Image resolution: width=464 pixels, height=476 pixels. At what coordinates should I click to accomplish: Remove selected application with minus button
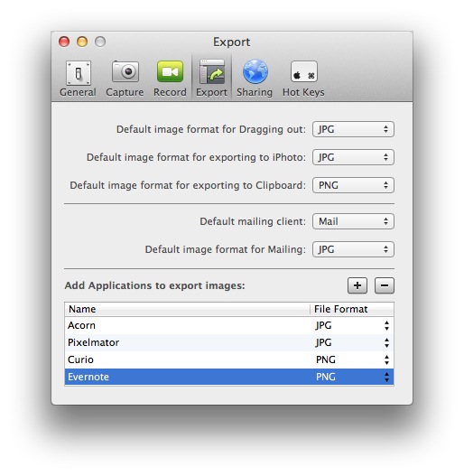tap(385, 285)
